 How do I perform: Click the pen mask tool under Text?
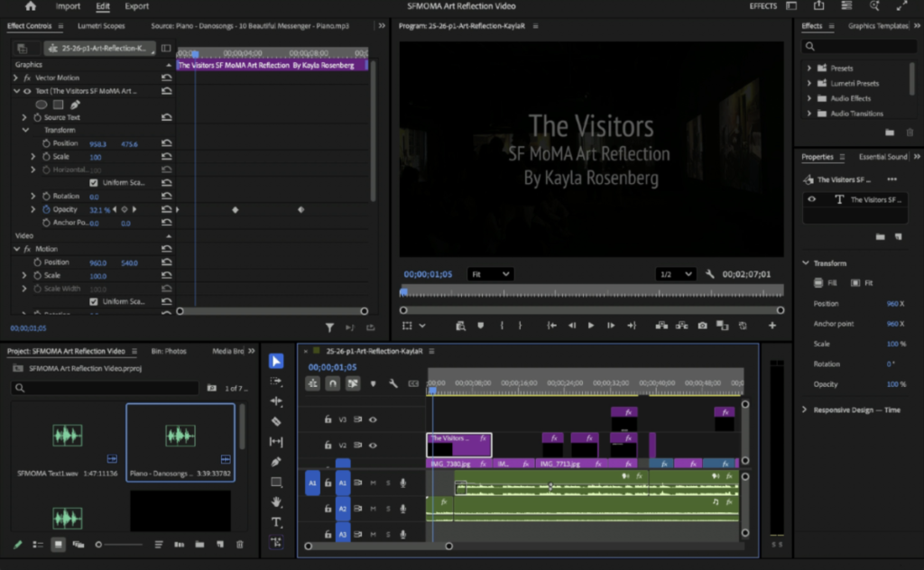point(75,105)
